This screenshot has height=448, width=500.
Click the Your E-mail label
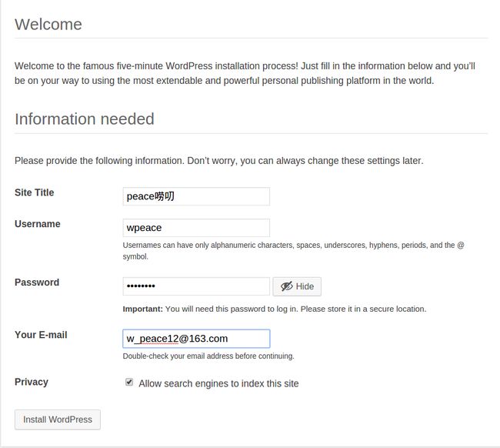point(41,335)
